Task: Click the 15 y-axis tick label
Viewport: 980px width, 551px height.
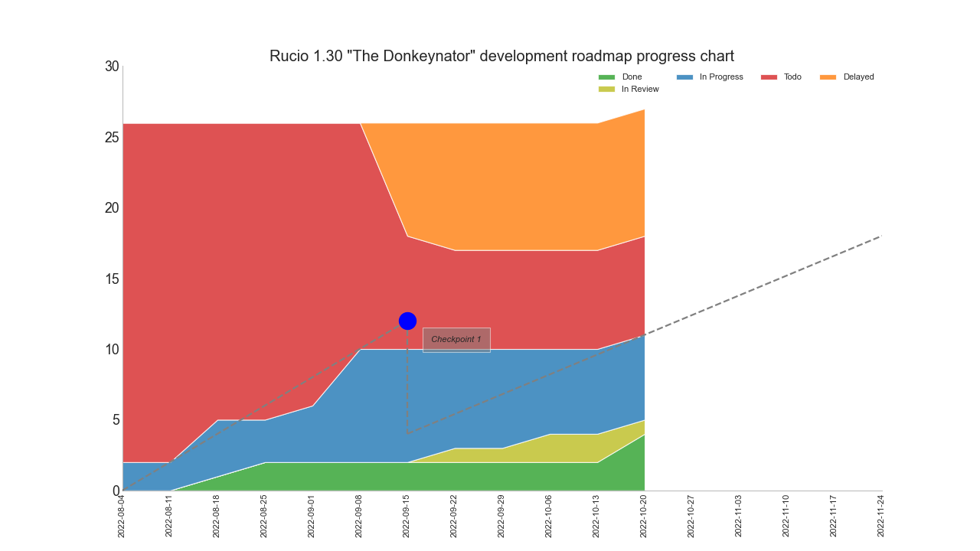Action: point(112,279)
